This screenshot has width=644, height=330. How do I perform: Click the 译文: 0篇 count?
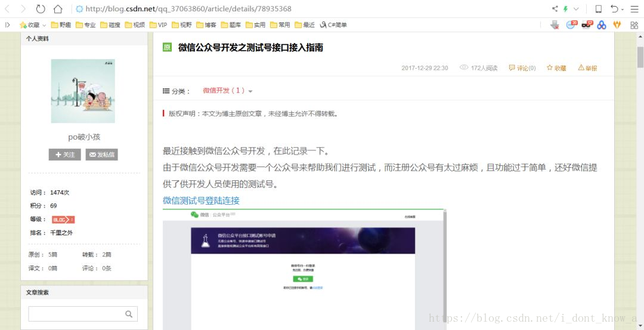tap(43, 269)
